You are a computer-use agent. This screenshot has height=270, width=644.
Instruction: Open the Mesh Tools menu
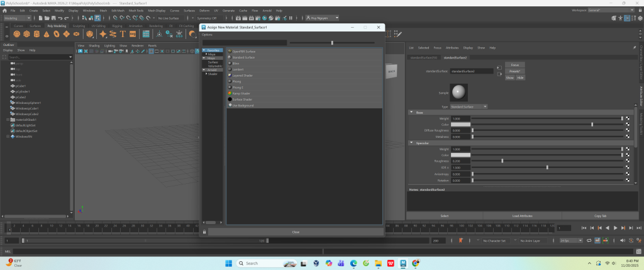click(x=136, y=11)
